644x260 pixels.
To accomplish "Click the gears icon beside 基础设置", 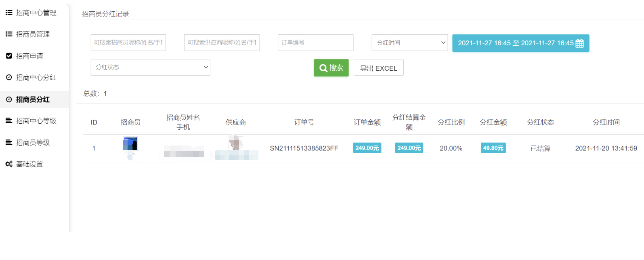I will 8,164.
